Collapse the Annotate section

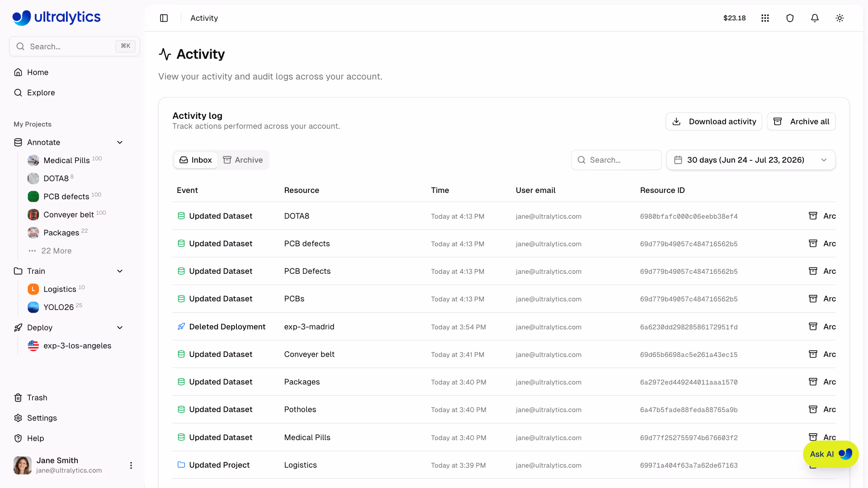coord(120,142)
